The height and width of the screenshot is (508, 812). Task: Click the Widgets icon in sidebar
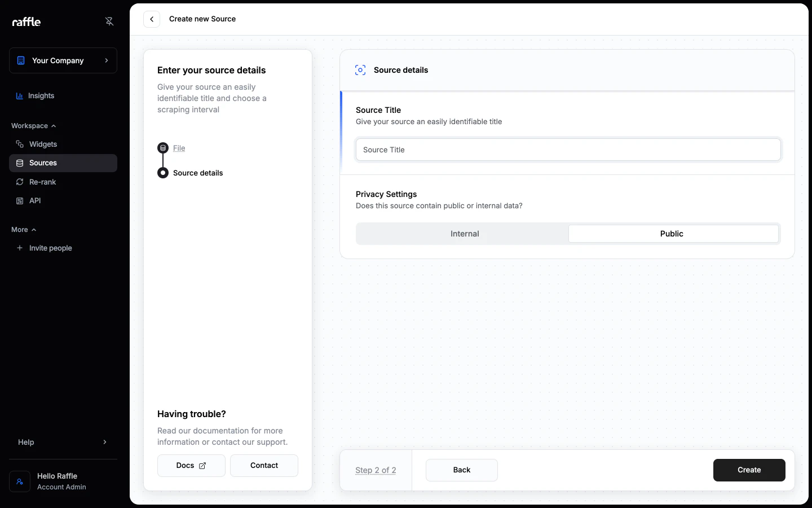20,144
